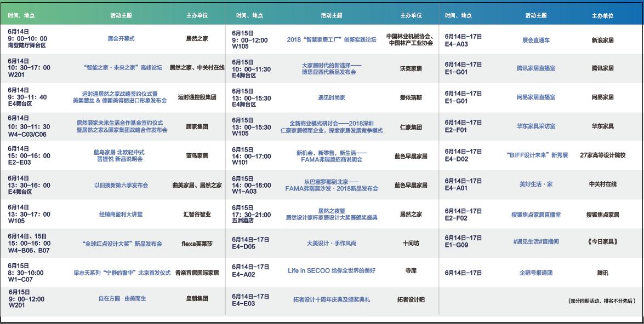The image size is (644, 324).
Task: Select the organizer 拓者设计吧
Action: [411, 300]
